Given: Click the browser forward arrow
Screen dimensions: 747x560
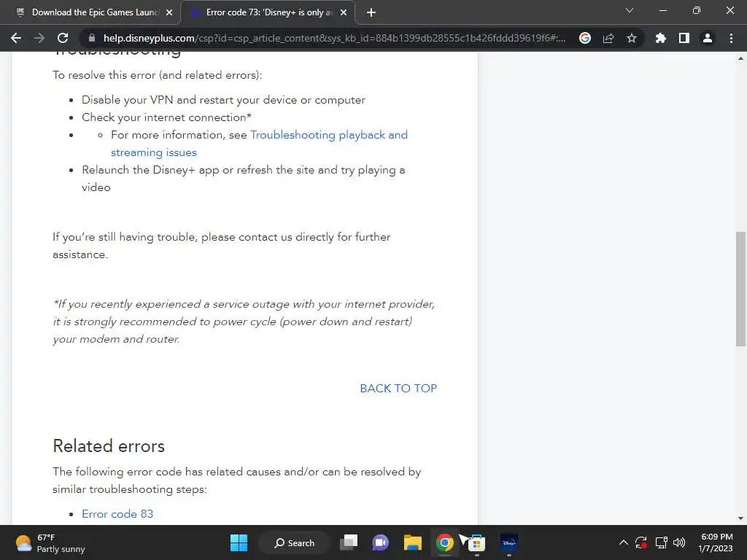Looking at the screenshot, I should pyautogui.click(x=39, y=38).
